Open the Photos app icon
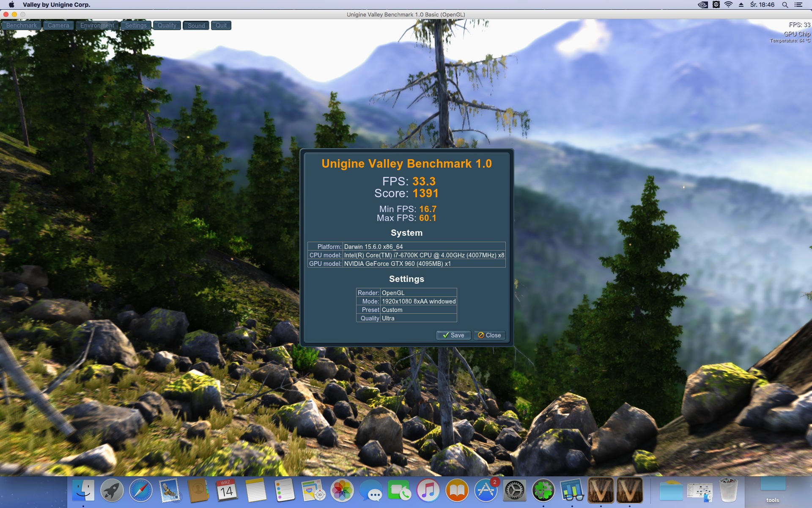 pyautogui.click(x=342, y=491)
